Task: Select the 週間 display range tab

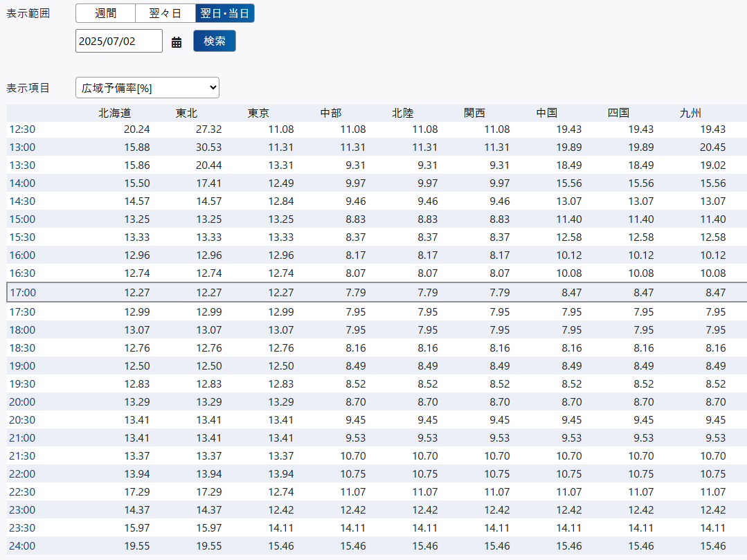Action: click(105, 13)
